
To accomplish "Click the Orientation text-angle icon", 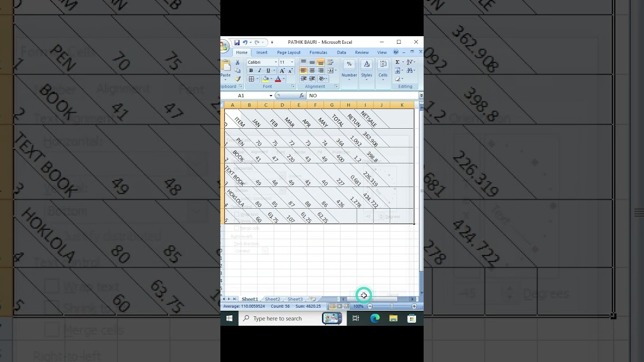I will coord(322,79).
